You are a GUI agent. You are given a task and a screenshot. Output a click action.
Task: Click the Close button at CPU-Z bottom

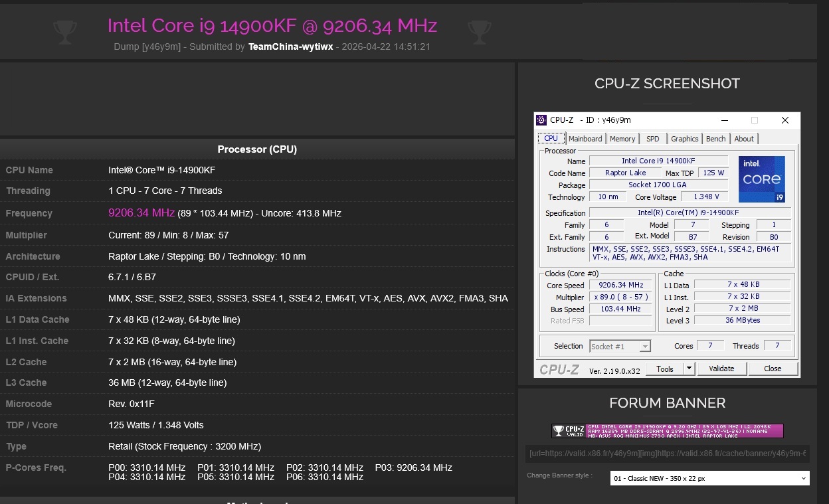click(773, 369)
